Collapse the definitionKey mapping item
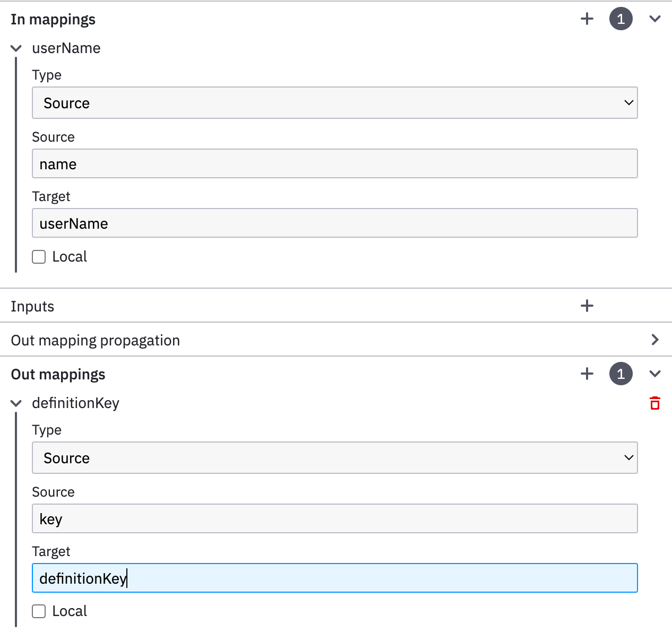The image size is (672, 641). [x=16, y=403]
